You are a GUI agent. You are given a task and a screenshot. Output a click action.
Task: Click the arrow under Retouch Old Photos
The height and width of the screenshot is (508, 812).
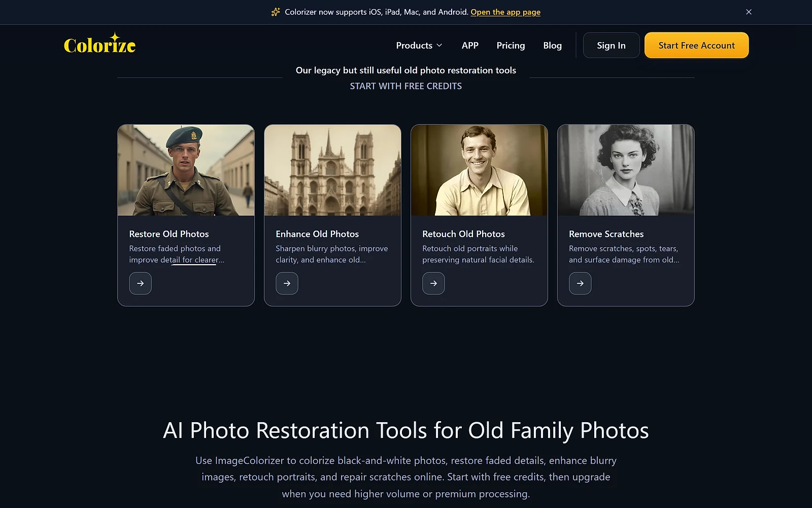434,283
